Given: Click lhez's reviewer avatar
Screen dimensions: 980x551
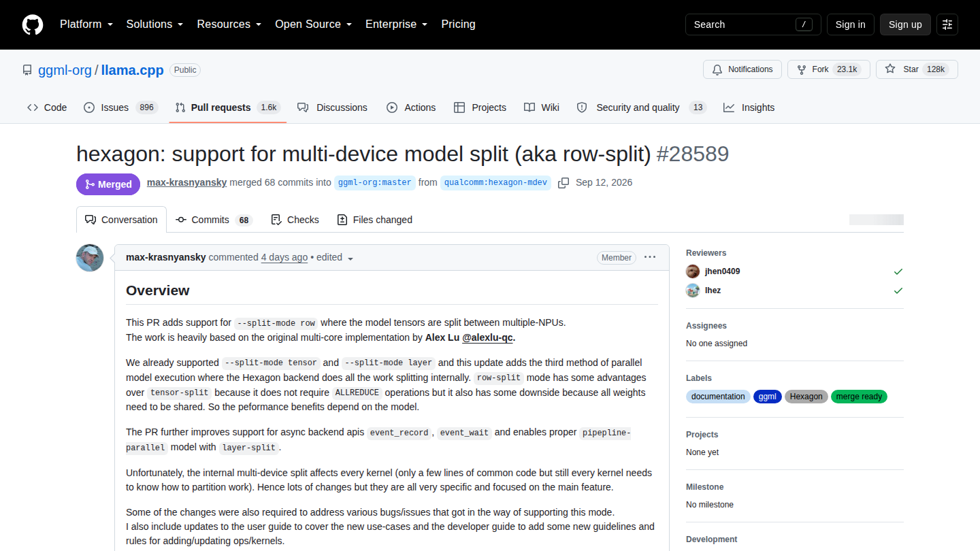Looking at the screenshot, I should coord(693,290).
